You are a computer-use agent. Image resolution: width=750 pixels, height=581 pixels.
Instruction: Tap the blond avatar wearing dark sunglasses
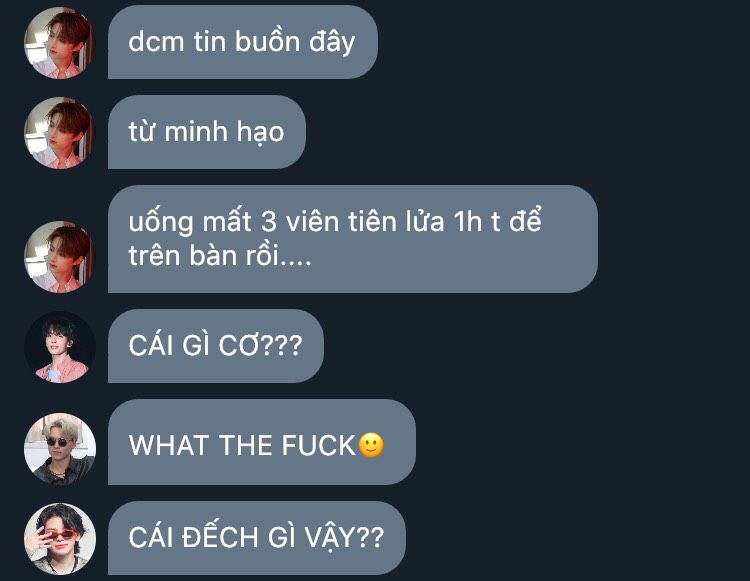[x=60, y=449]
